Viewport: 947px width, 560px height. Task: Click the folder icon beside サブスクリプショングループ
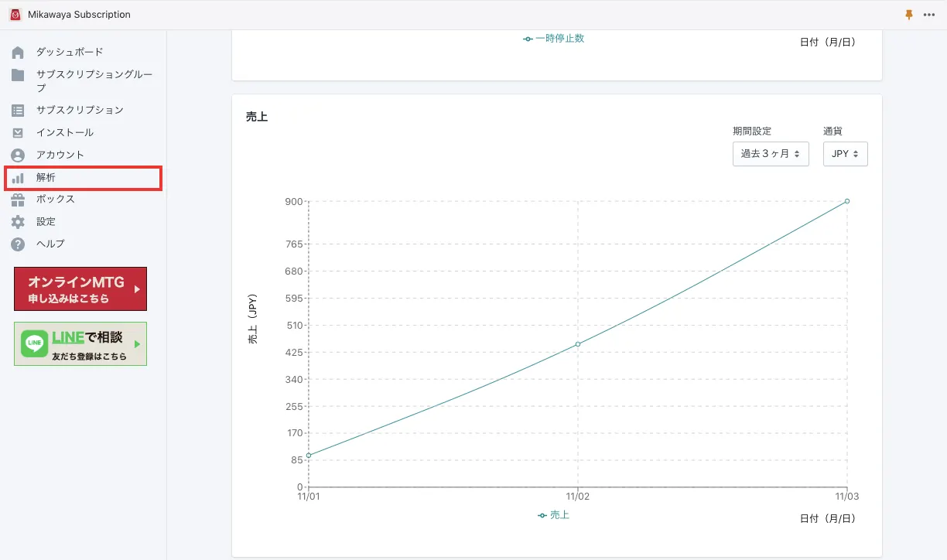pyautogui.click(x=18, y=75)
